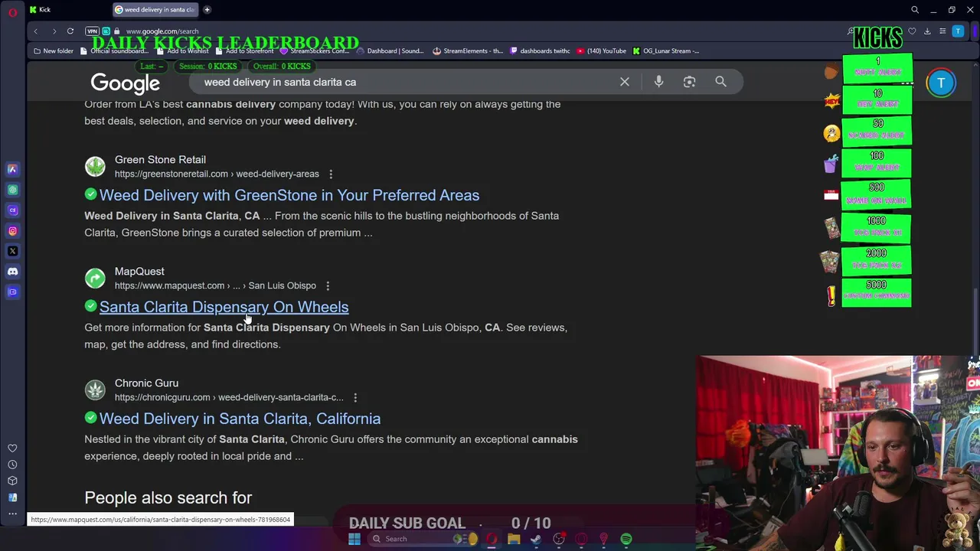Add page to bookmarks heart icon

tap(912, 31)
